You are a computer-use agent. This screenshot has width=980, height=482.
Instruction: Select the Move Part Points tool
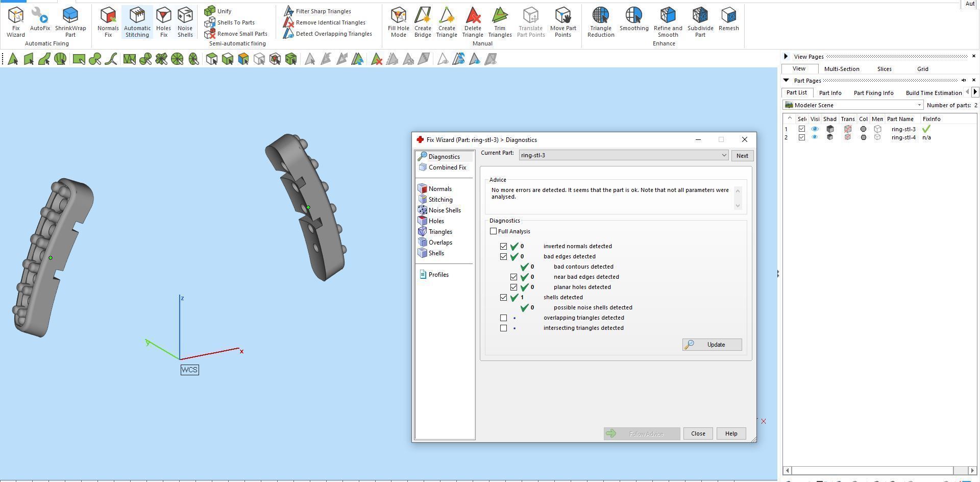[x=563, y=22]
